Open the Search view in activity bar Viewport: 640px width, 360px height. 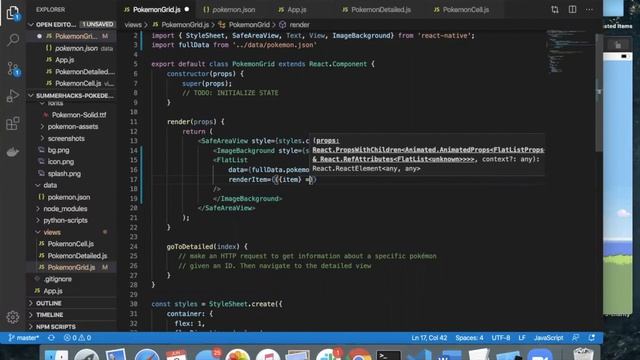(x=13, y=40)
